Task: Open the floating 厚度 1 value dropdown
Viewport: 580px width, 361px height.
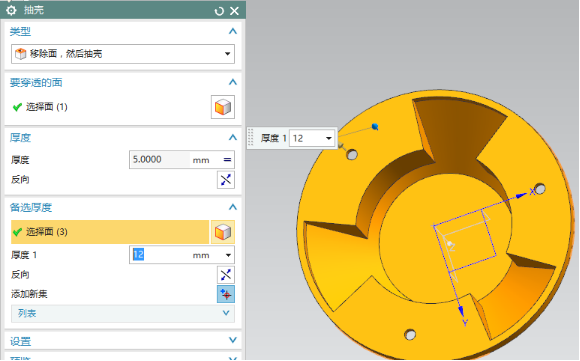Action: [x=328, y=138]
